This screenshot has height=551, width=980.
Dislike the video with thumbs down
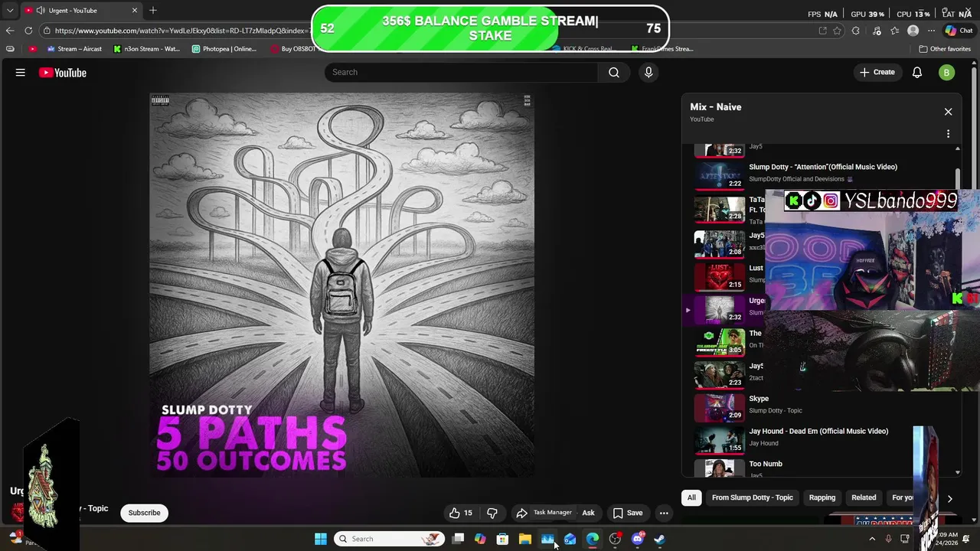pos(492,513)
